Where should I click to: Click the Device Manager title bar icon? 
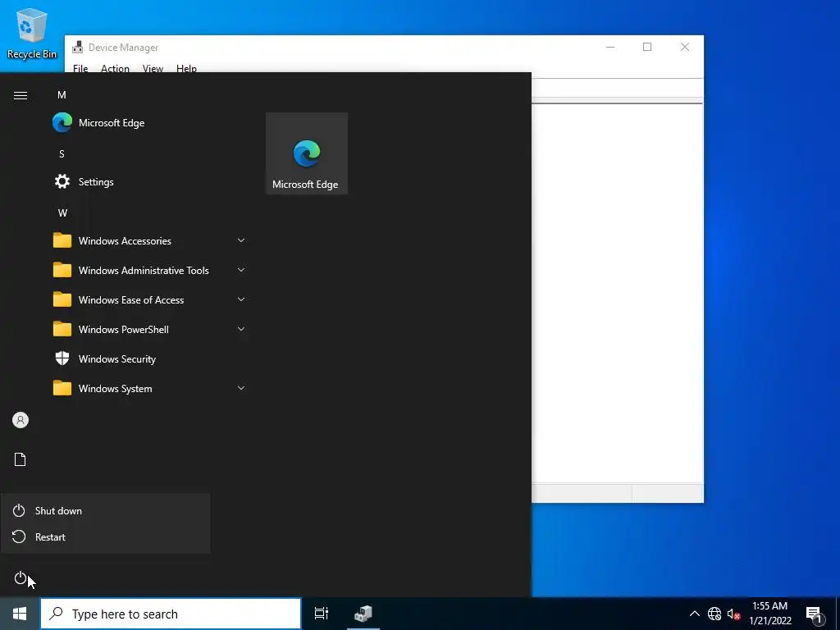[78, 47]
